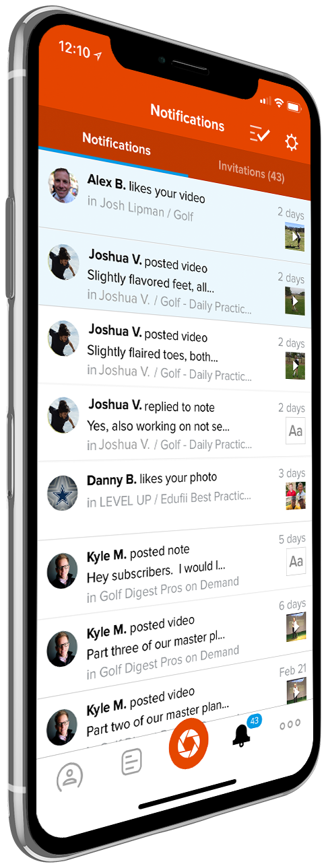The image size is (326, 868).
Task: Open the profile icon in bottom bar
Action: [69, 776]
